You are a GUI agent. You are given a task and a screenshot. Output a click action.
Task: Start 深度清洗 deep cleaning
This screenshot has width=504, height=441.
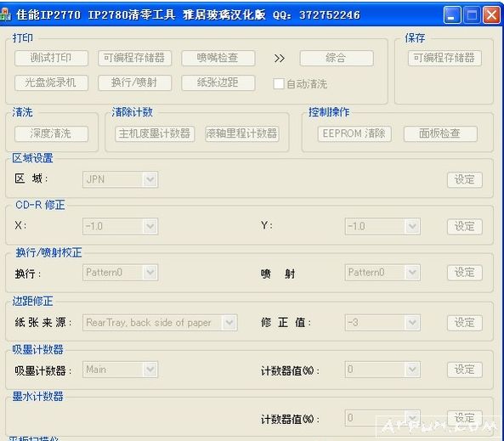pos(51,133)
